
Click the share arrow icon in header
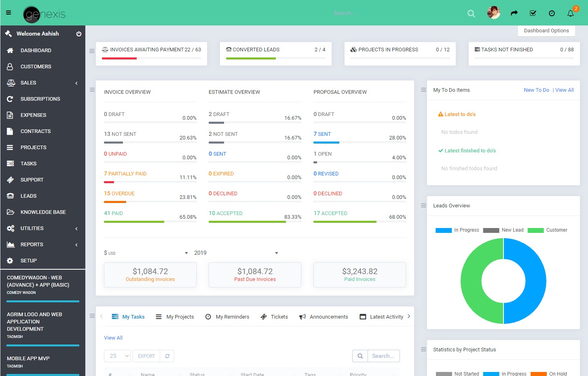click(514, 13)
